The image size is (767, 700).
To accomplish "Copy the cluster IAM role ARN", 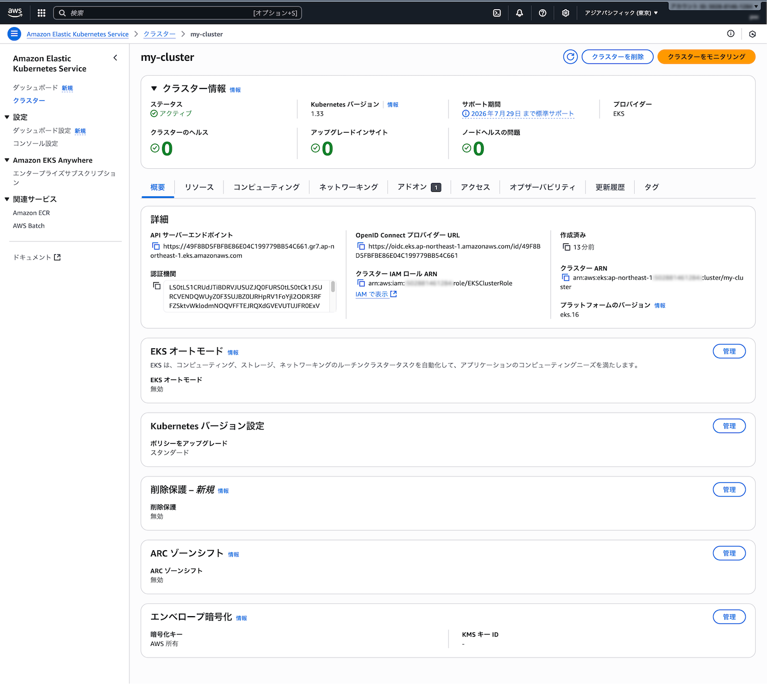I will click(361, 283).
